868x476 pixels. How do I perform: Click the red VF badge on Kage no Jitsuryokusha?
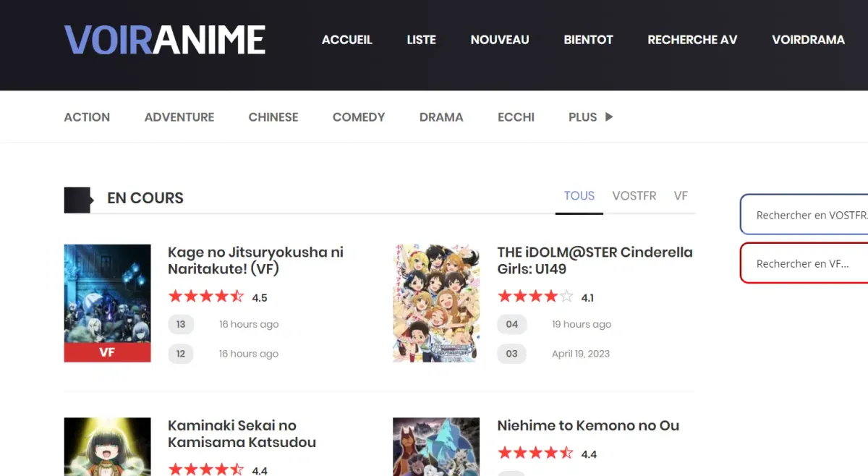pos(107,352)
